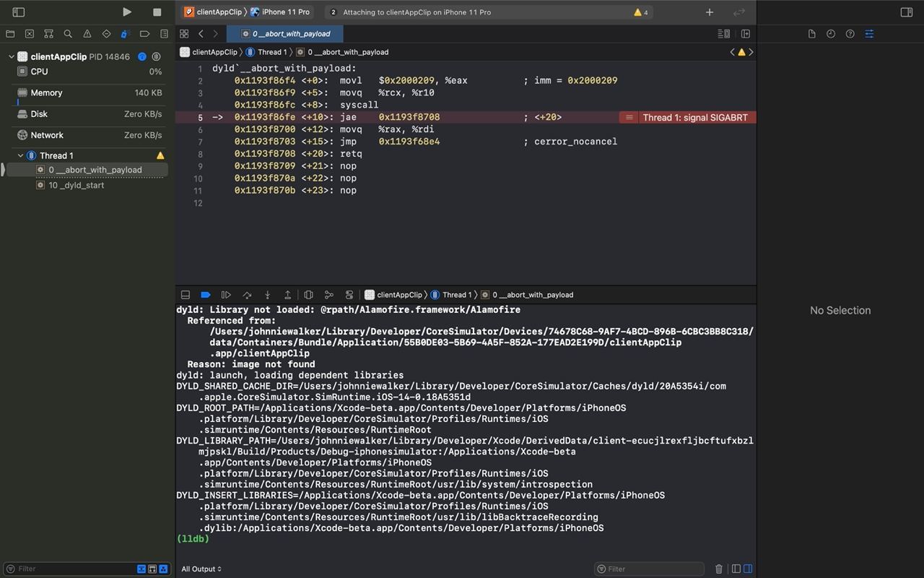Open the All Output selector
Image resolution: width=924 pixels, height=578 pixels.
point(201,569)
